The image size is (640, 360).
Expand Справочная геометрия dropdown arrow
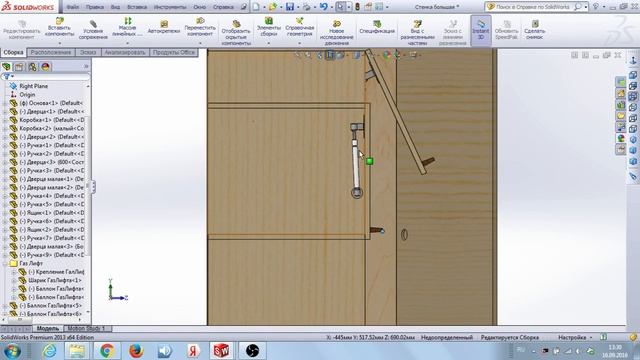coord(299,43)
